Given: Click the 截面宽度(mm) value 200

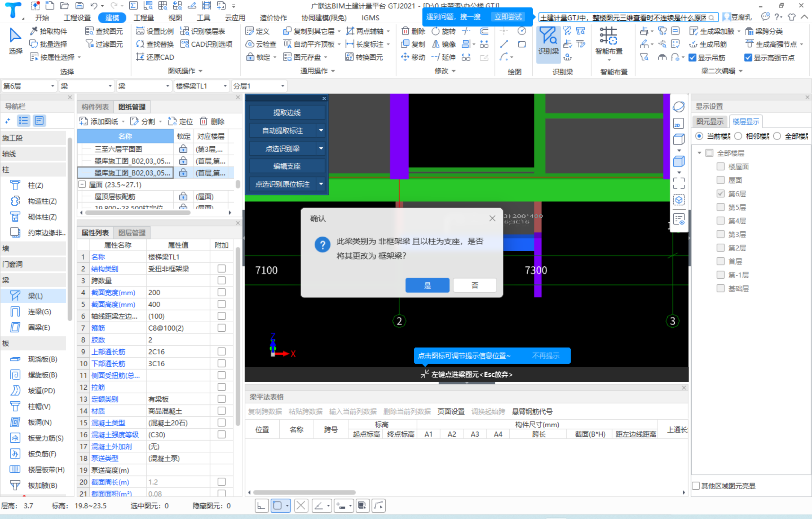Looking at the screenshot, I should tap(178, 293).
